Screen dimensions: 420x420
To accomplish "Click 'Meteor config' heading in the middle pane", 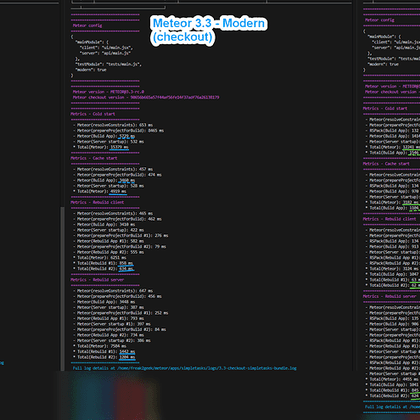I will (87, 25).
